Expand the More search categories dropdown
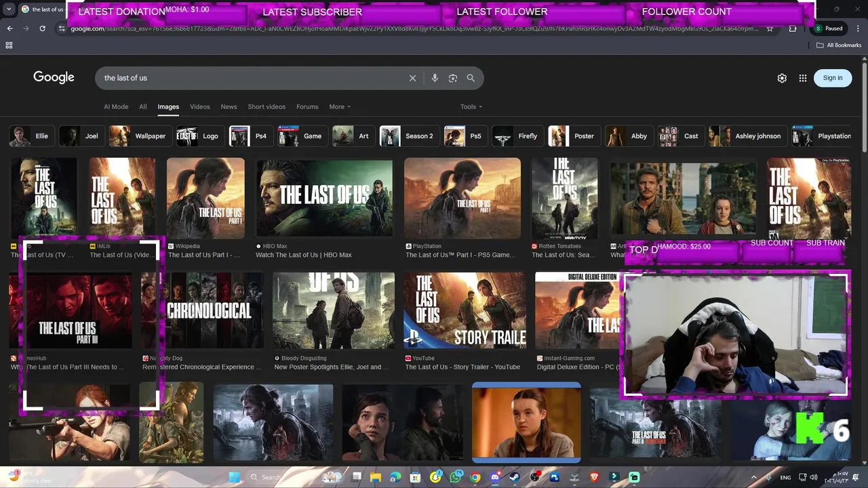Viewport: 868px width, 488px height. tap(340, 106)
